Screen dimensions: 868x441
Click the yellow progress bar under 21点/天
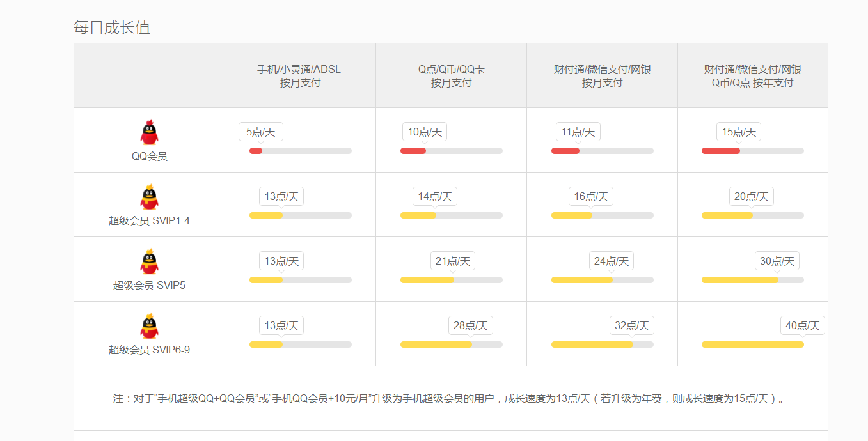click(427, 280)
